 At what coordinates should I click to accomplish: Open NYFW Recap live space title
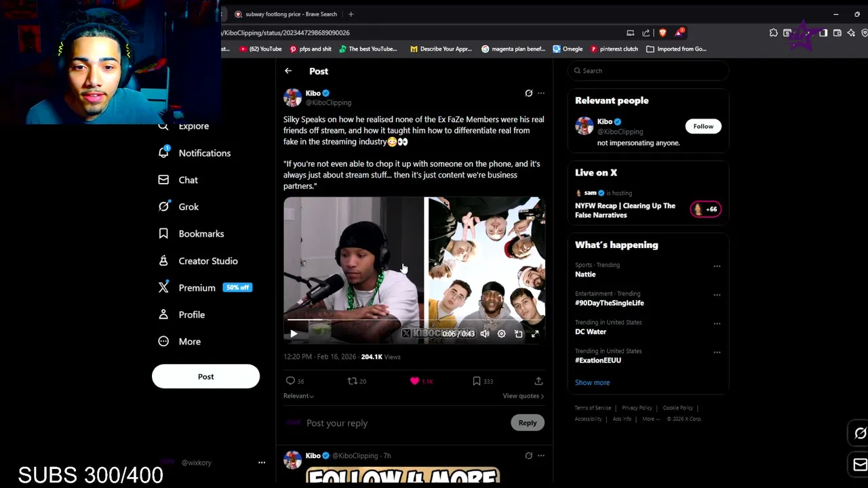click(x=625, y=210)
